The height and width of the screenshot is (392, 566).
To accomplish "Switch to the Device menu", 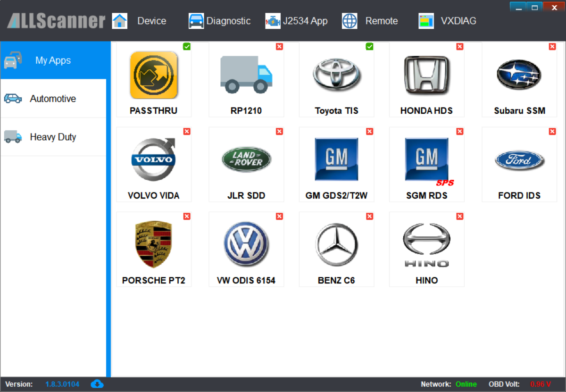I will click(x=152, y=21).
